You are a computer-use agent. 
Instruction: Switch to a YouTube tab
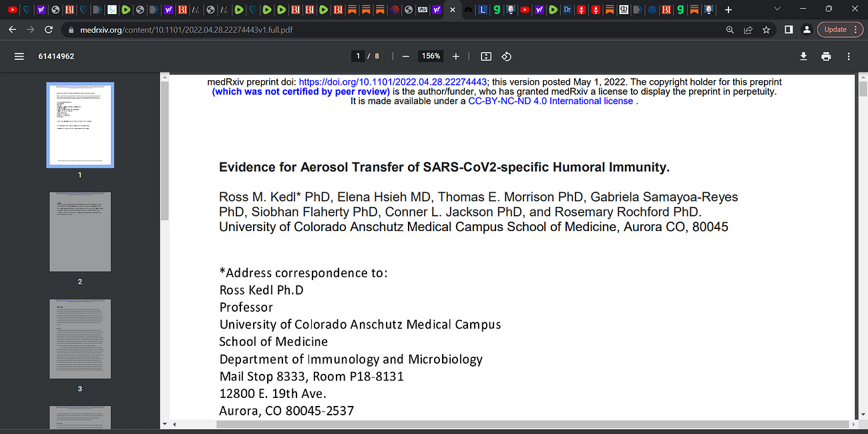(525, 9)
